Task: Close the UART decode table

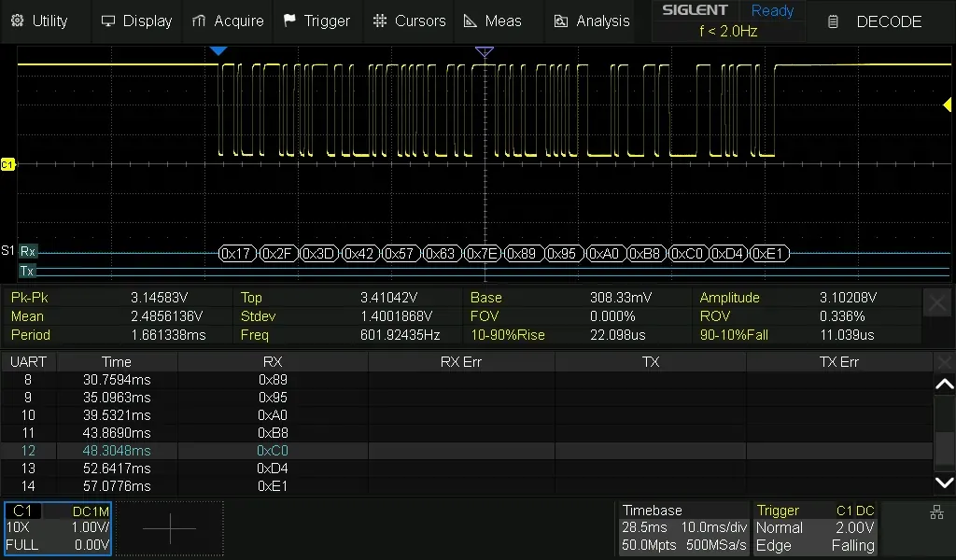Action: pyautogui.click(x=944, y=362)
